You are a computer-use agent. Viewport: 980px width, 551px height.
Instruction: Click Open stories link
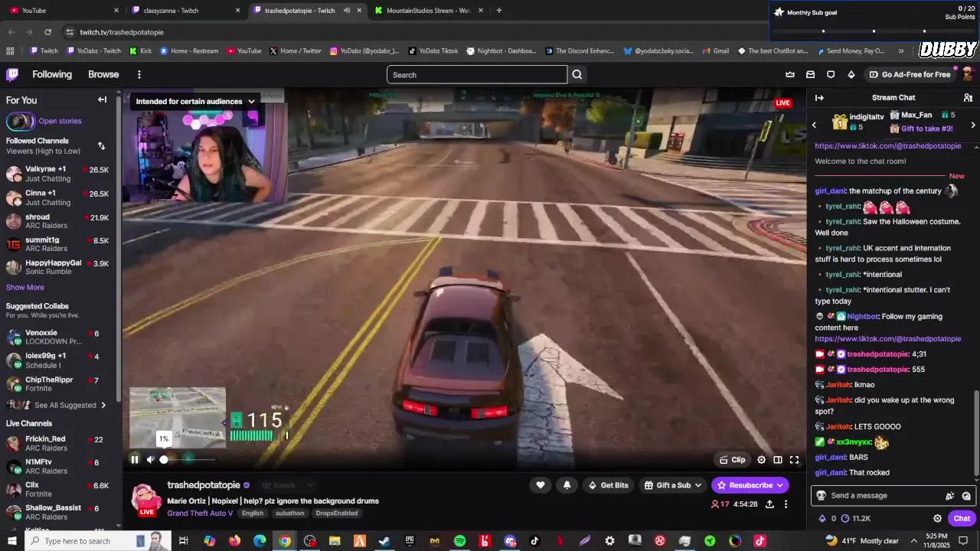click(60, 121)
